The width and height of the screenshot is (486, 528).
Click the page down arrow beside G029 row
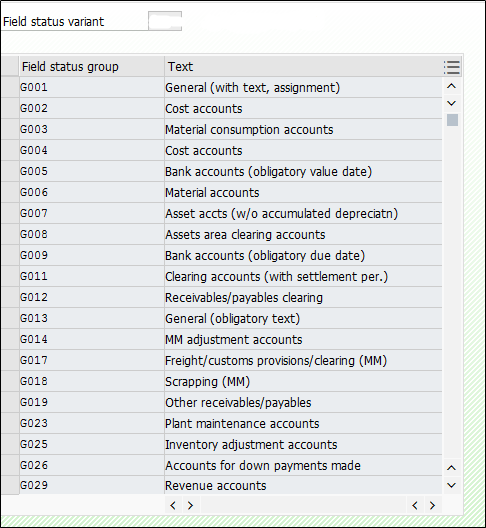point(451,485)
